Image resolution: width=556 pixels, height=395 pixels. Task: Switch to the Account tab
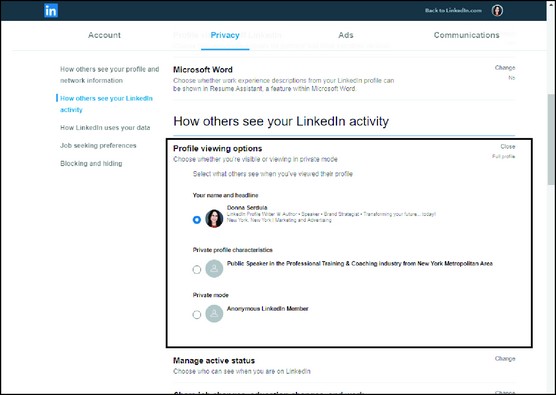pos(104,35)
